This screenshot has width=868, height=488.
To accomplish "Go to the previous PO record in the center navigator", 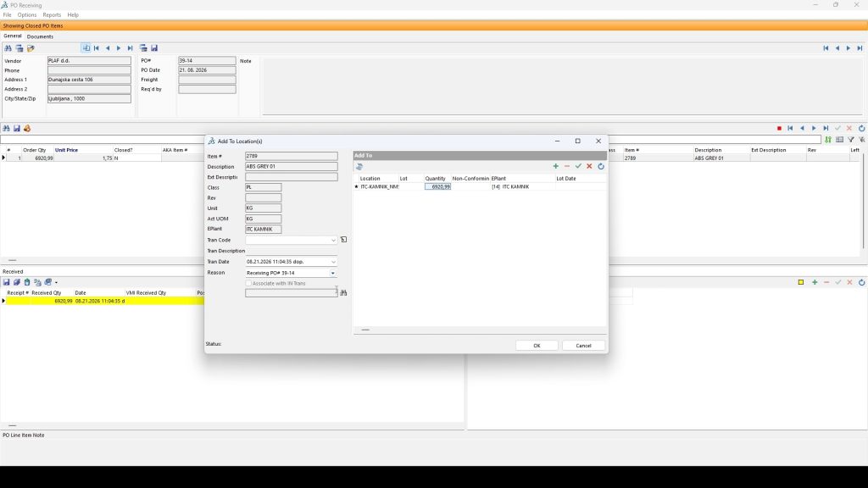I will (108, 48).
